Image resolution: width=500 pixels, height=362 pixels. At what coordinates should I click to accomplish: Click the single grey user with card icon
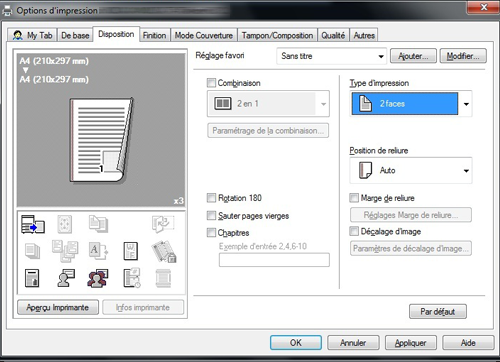tap(66, 278)
